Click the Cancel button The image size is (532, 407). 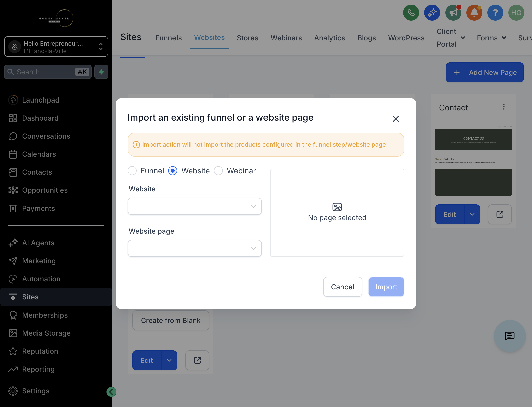343,287
